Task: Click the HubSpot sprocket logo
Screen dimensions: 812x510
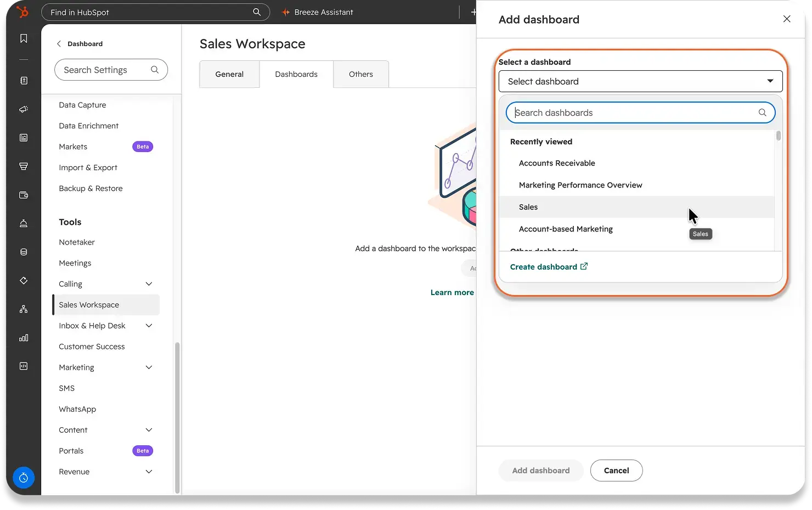Action: [x=22, y=12]
